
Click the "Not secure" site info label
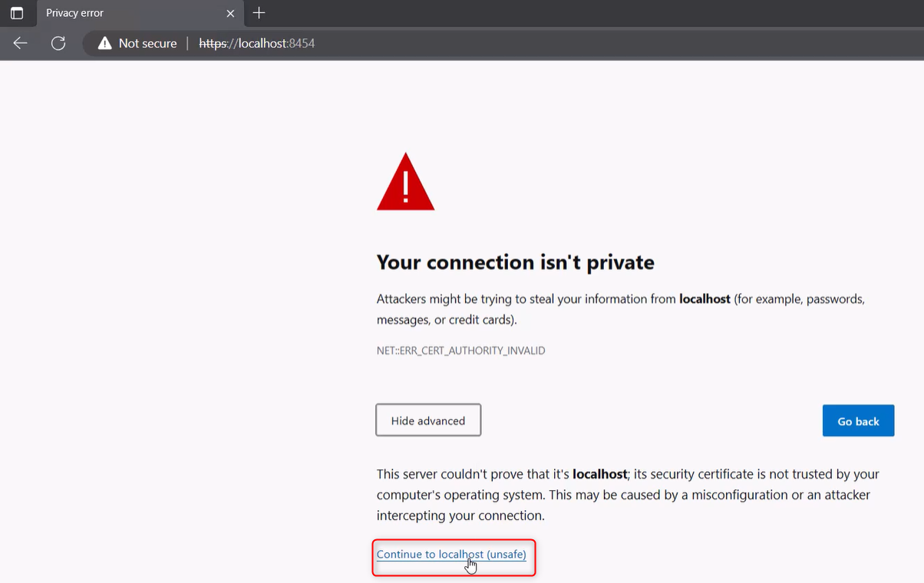click(x=147, y=44)
